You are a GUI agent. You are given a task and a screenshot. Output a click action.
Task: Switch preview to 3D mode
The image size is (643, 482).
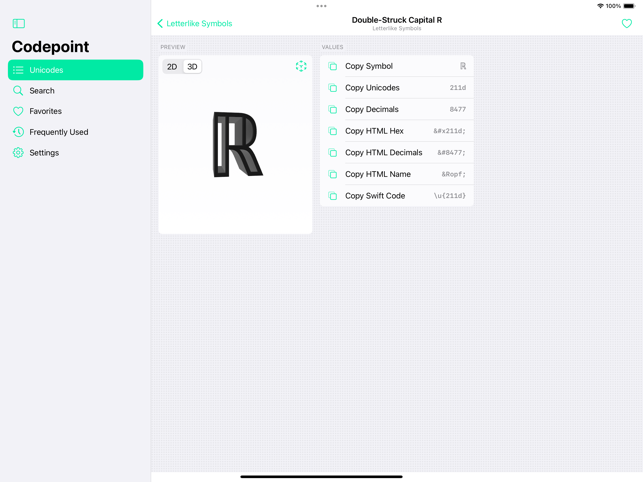[192, 66]
